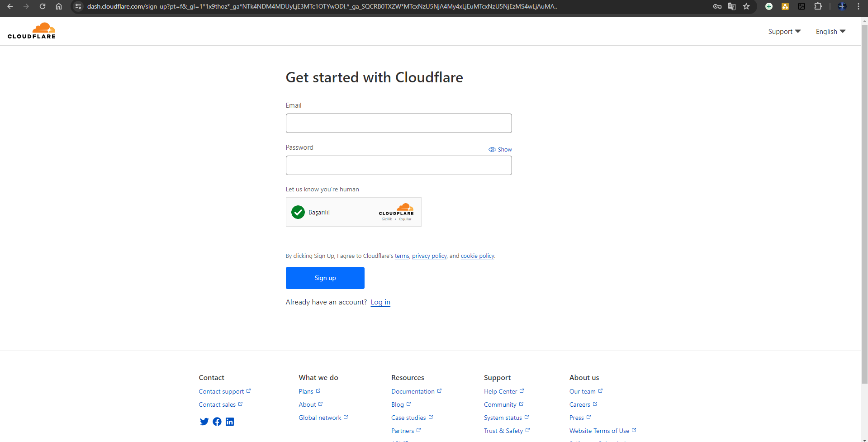Viewport: 868px width, 442px height.
Task: Open Plans footer link
Action: [x=309, y=391]
